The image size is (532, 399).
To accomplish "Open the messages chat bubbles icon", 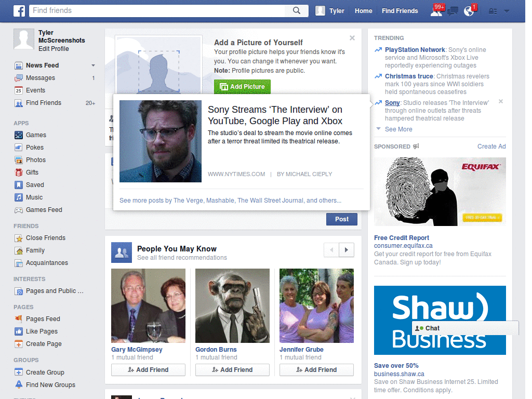I will coord(453,11).
